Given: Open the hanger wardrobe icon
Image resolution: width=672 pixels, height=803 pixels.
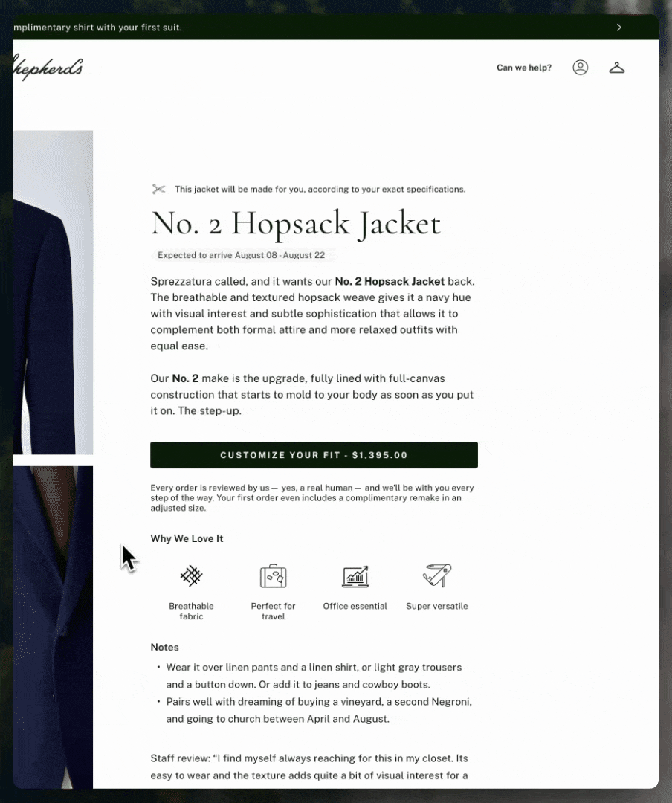Looking at the screenshot, I should click(x=617, y=68).
